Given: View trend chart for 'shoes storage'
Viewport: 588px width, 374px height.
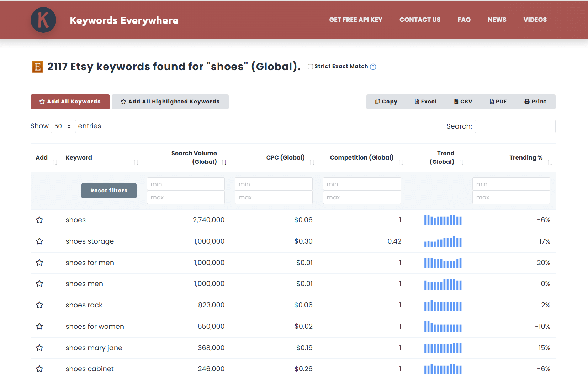Looking at the screenshot, I should coord(443,241).
